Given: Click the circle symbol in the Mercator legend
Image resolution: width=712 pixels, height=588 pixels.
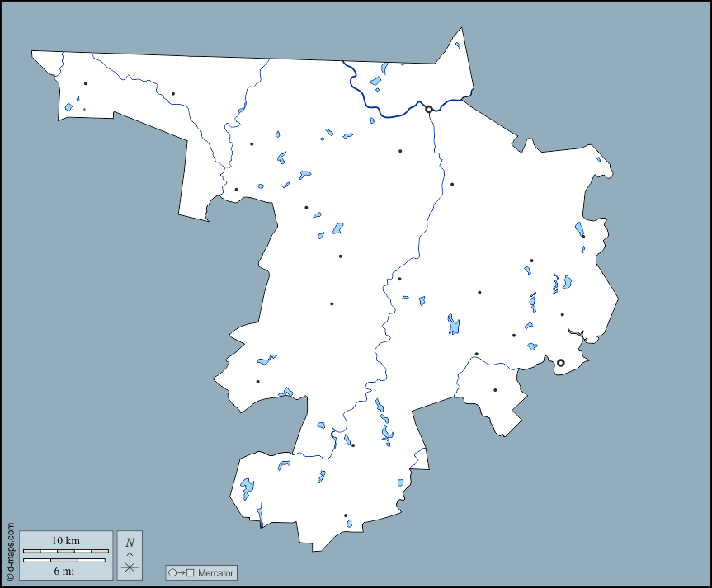Looking at the screenshot, I should click(x=172, y=573).
